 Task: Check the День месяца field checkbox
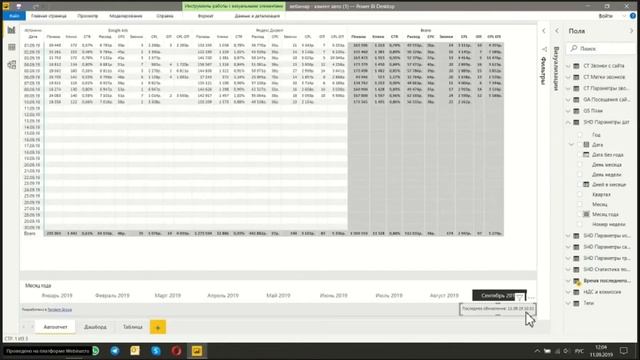click(x=580, y=164)
